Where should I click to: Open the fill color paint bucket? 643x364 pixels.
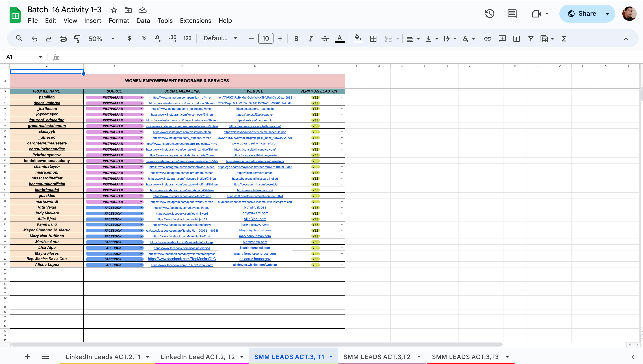[358, 38]
